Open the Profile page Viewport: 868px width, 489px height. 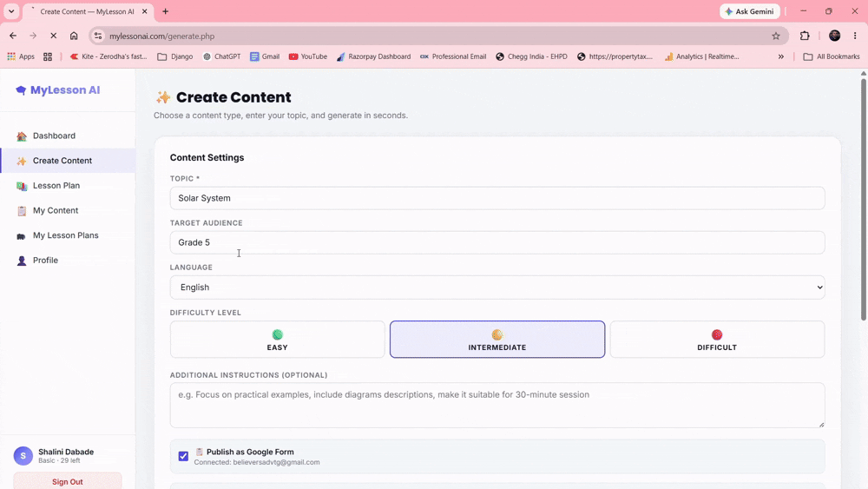coord(68,261)
